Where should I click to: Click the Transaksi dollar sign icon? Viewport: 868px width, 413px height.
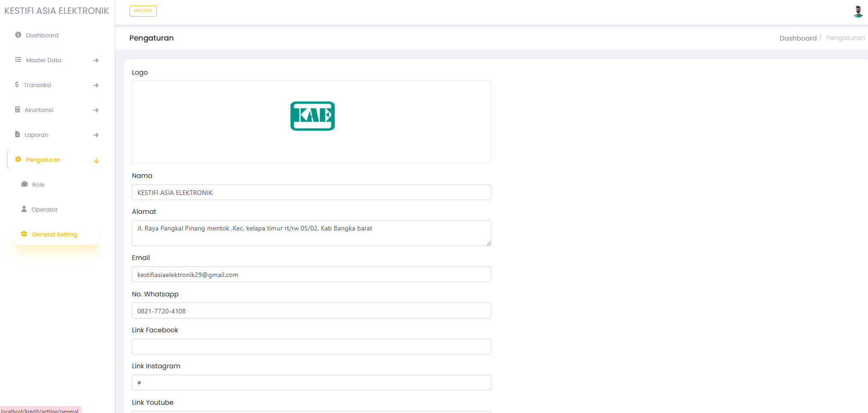click(x=17, y=85)
